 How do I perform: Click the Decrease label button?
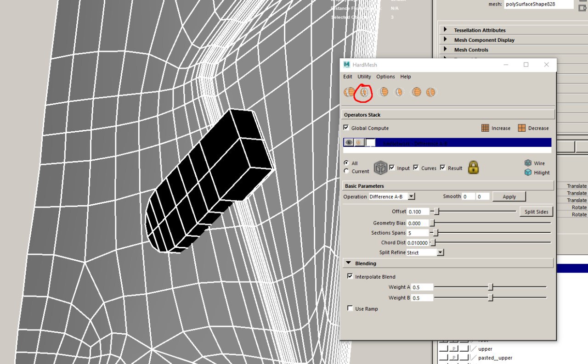click(538, 128)
